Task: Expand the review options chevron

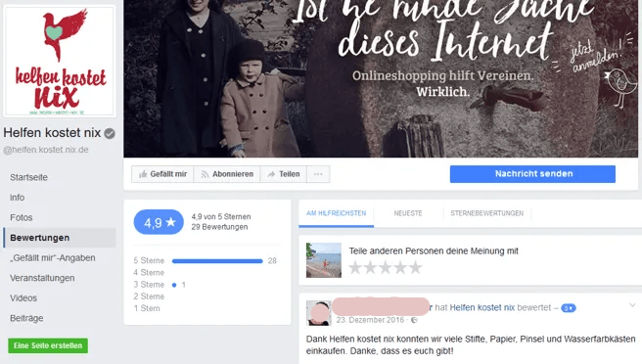Action: [632, 305]
